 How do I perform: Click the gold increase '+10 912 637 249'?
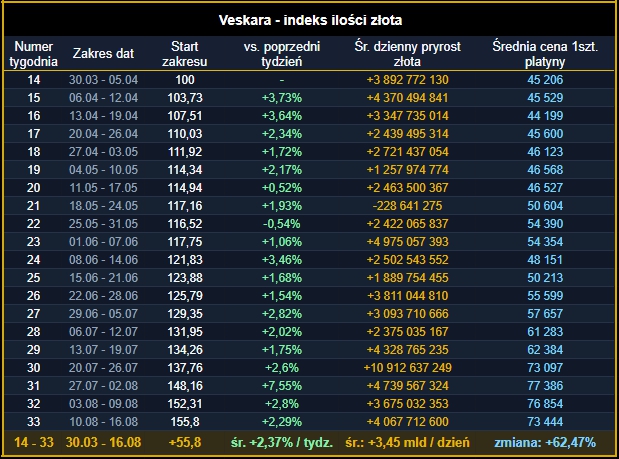(407, 368)
